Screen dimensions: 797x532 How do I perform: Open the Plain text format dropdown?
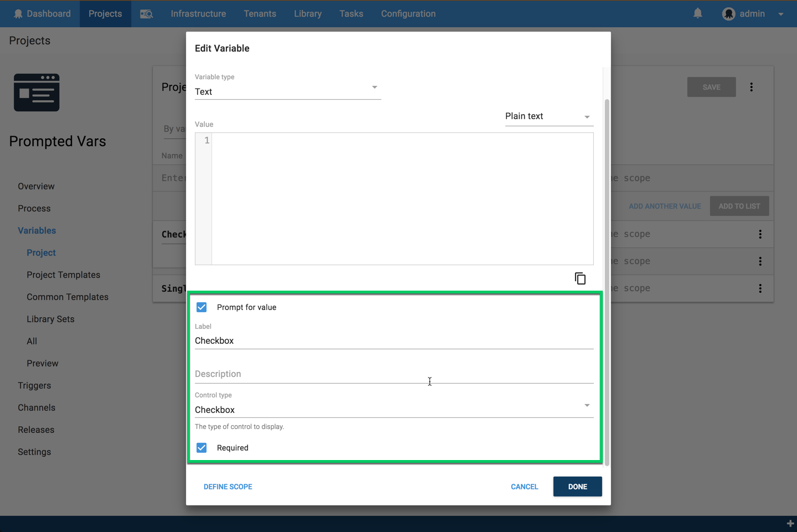click(x=587, y=117)
